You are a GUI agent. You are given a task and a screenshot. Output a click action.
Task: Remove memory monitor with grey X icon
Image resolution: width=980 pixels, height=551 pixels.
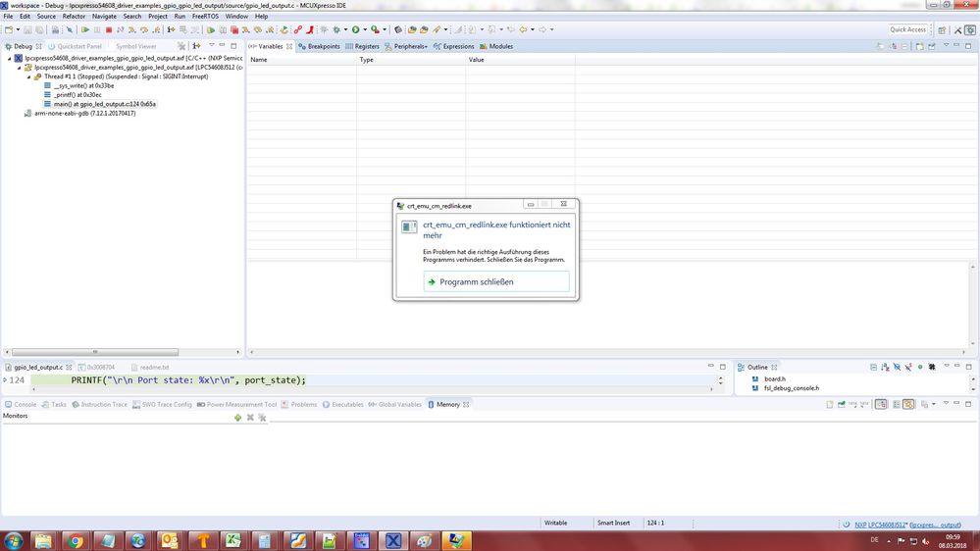click(x=250, y=418)
